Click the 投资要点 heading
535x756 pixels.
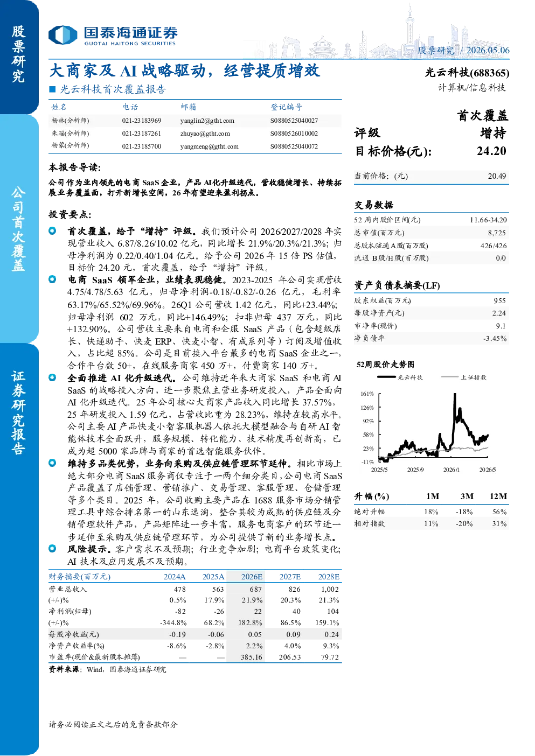click(71, 214)
